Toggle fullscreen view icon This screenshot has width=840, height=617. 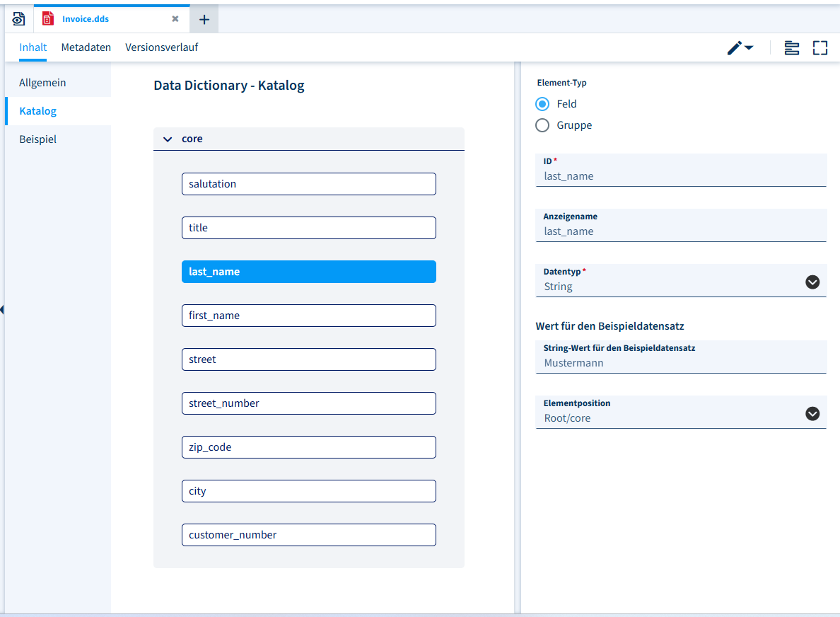click(x=819, y=48)
